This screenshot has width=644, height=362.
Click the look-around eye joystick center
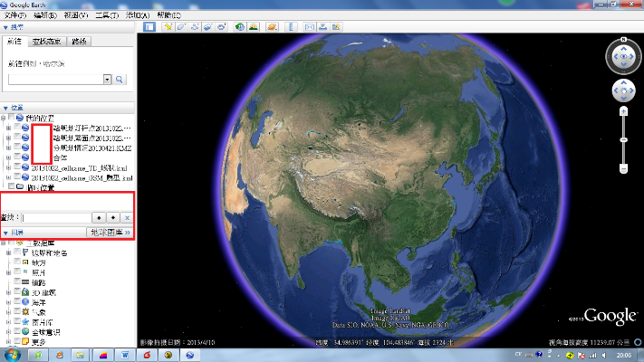coord(623,57)
